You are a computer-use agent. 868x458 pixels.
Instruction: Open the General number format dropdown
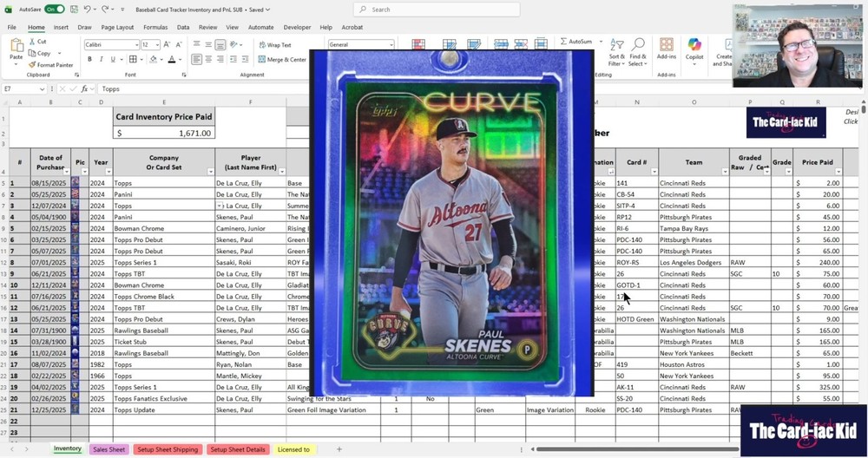(x=391, y=44)
